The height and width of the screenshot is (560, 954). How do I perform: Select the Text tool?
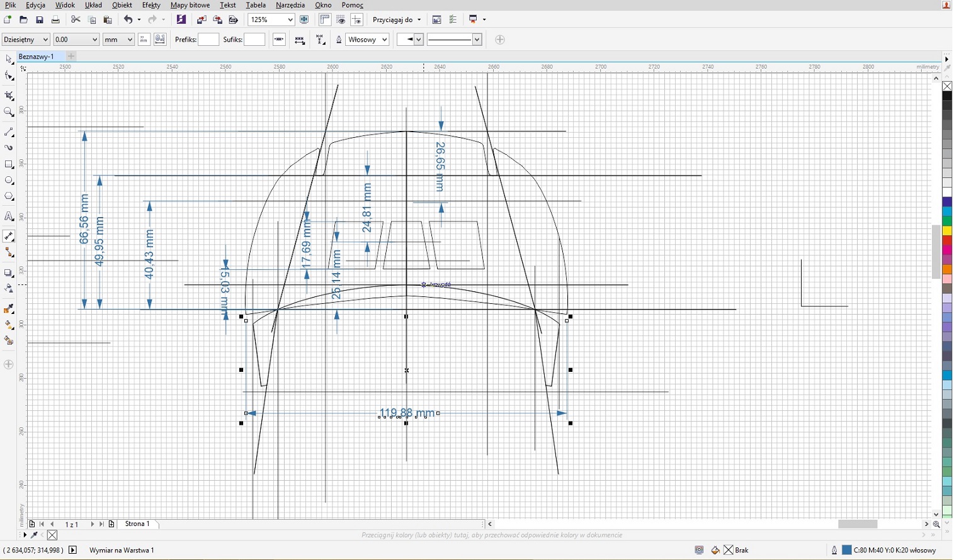click(x=9, y=217)
